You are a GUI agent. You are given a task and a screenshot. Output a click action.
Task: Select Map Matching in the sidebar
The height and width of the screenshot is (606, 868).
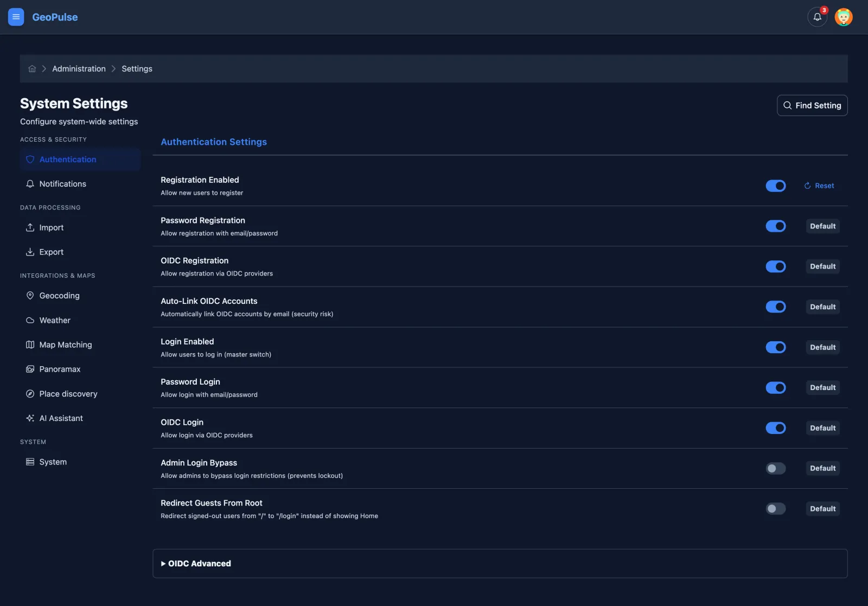click(x=80, y=345)
